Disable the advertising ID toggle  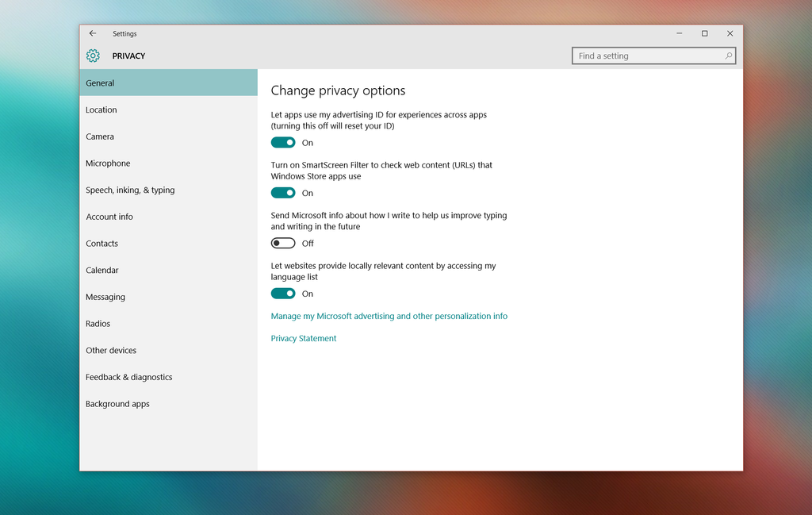coord(283,142)
